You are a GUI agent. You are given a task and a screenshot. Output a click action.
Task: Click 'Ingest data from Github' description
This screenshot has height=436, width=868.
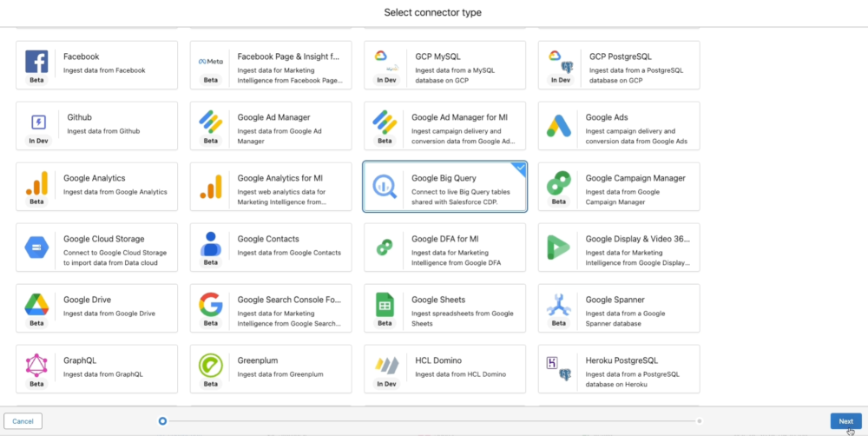(103, 131)
